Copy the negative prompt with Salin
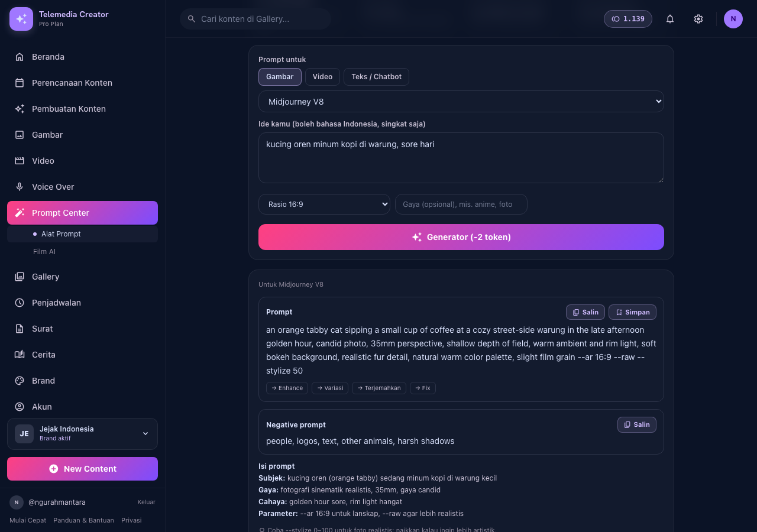This screenshot has height=532, width=757. click(x=637, y=424)
